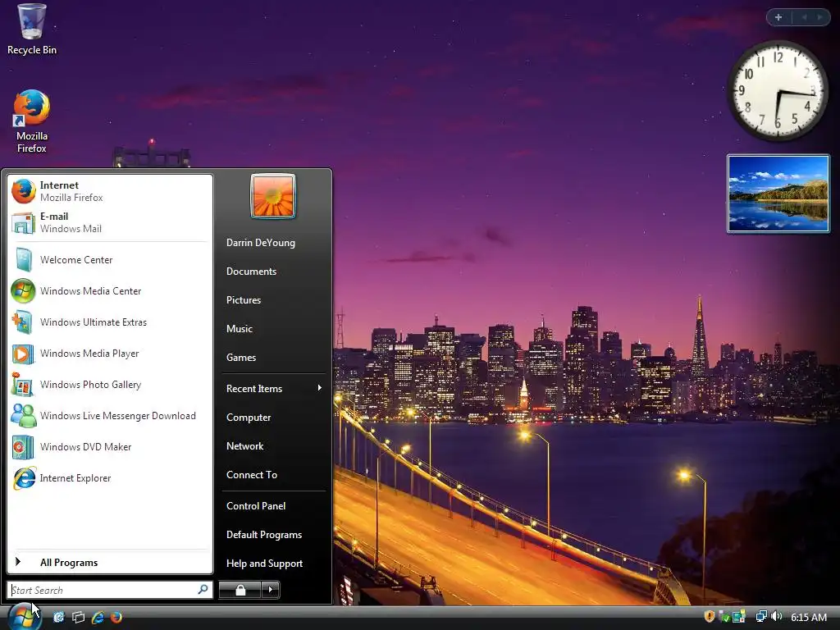Open Welcome Center in Start menu
This screenshot has height=630, width=840.
[x=110, y=260]
